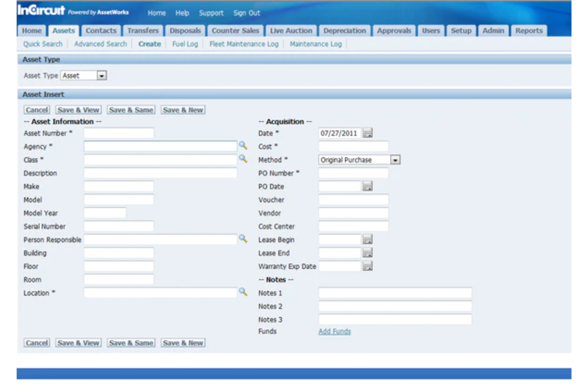
Task: Open the Add Funds link
Action: (x=334, y=331)
